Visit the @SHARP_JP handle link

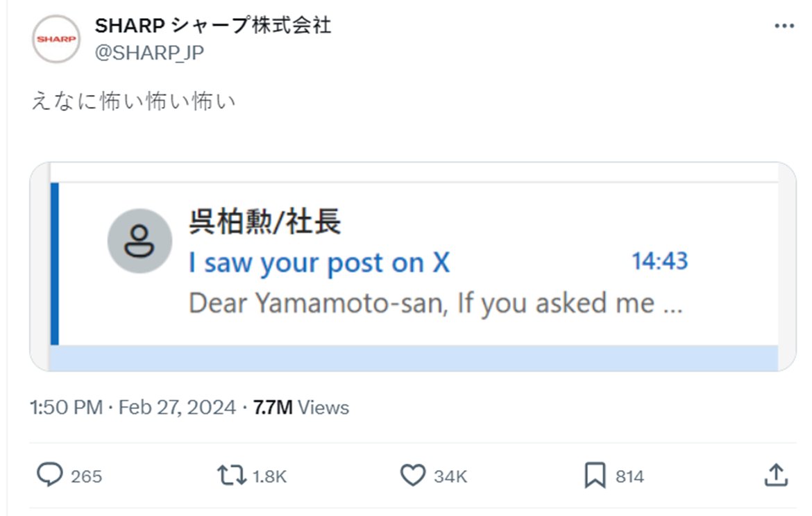click(149, 52)
